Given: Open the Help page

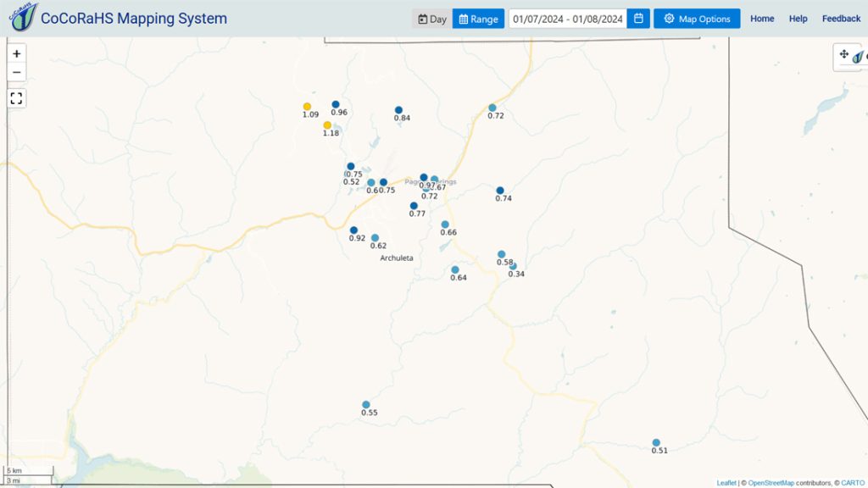Looking at the screenshot, I should click(x=798, y=19).
